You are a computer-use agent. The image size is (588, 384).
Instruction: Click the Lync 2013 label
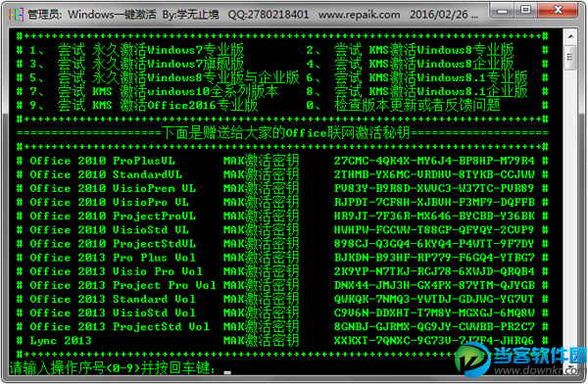61,341
